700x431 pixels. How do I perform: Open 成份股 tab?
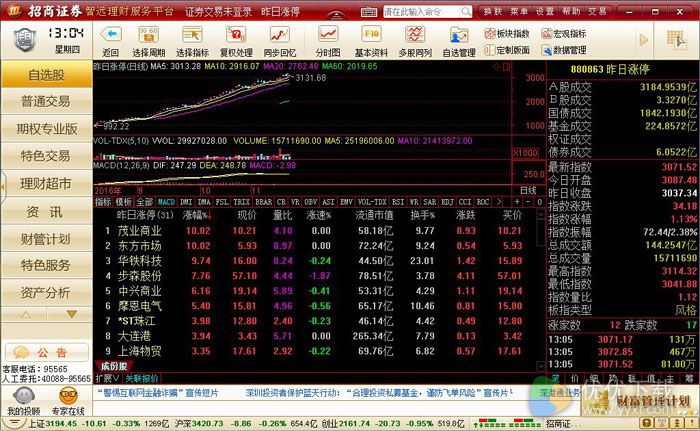[113, 366]
